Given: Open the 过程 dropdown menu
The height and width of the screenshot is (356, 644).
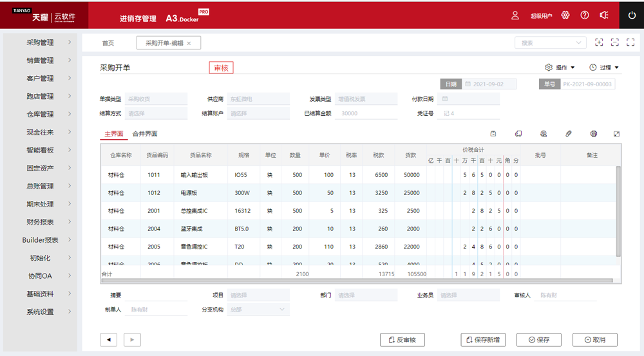Looking at the screenshot, I should point(604,68).
